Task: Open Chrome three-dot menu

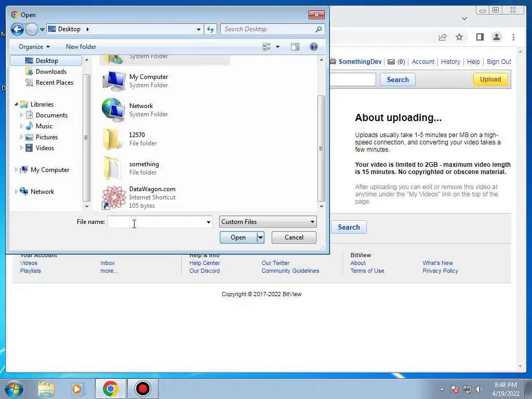Action: [x=513, y=37]
